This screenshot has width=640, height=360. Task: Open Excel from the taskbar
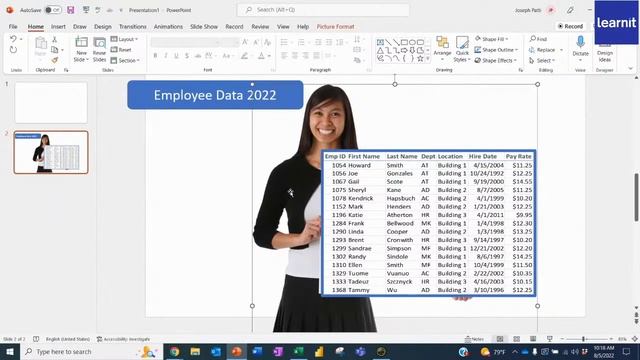(299, 351)
